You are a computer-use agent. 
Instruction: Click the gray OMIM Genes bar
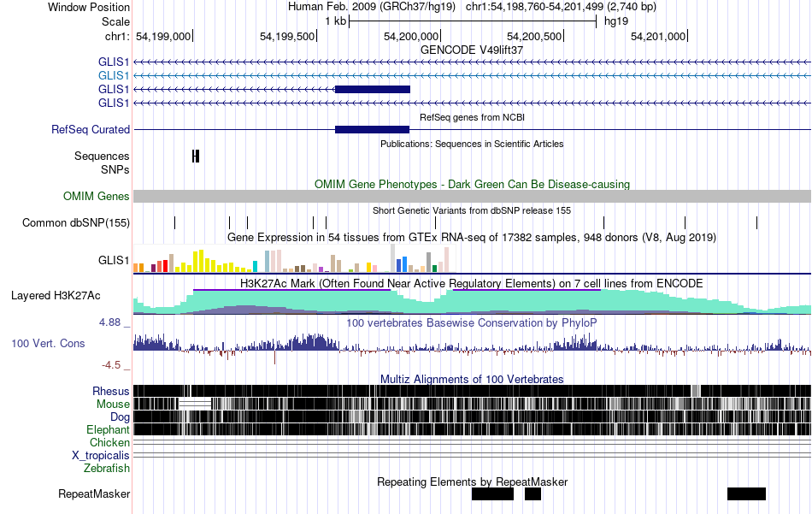[472, 196]
